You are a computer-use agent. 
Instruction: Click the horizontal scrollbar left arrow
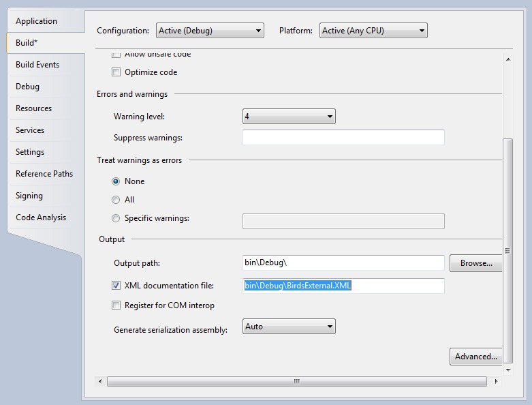(x=100, y=381)
